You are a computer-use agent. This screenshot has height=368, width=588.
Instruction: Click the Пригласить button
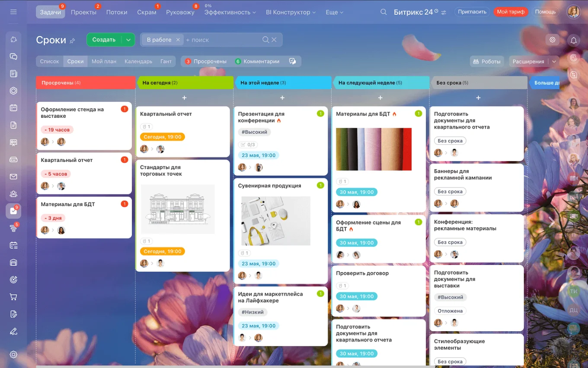tap(472, 12)
